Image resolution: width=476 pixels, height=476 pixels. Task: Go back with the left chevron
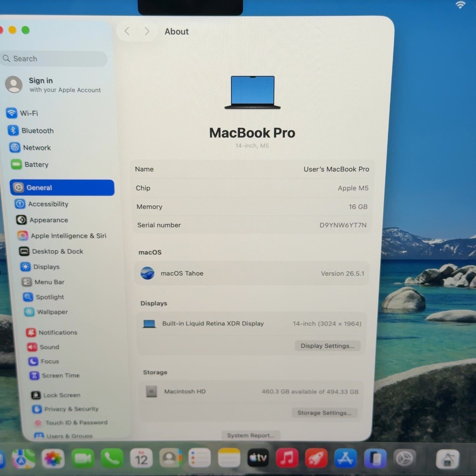[127, 31]
